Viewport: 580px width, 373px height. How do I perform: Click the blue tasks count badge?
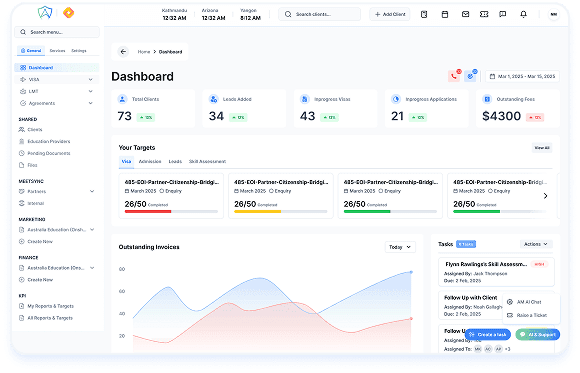pos(466,244)
